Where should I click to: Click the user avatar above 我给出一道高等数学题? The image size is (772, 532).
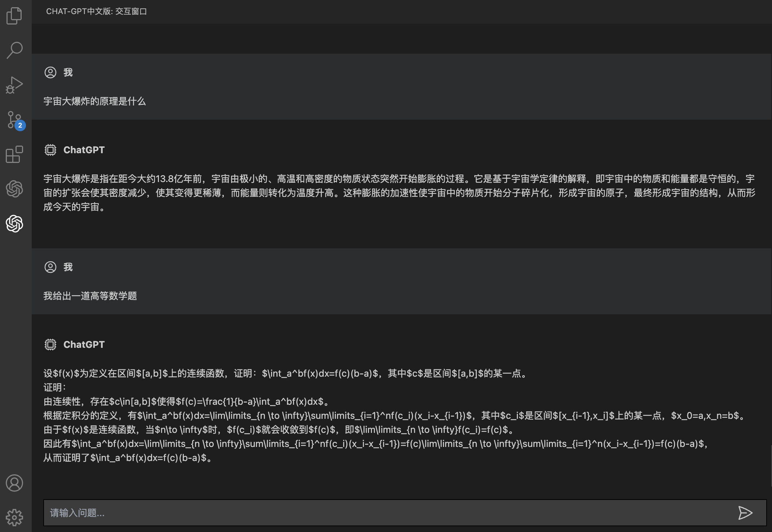pyautogui.click(x=50, y=267)
